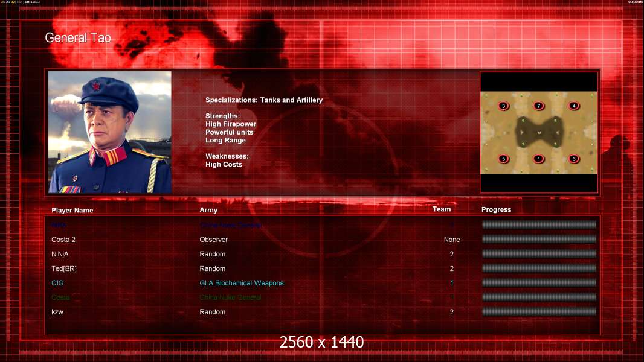Click the progress bar for Costa 2
The width and height of the screenshot is (644, 362).
pyautogui.click(x=539, y=239)
